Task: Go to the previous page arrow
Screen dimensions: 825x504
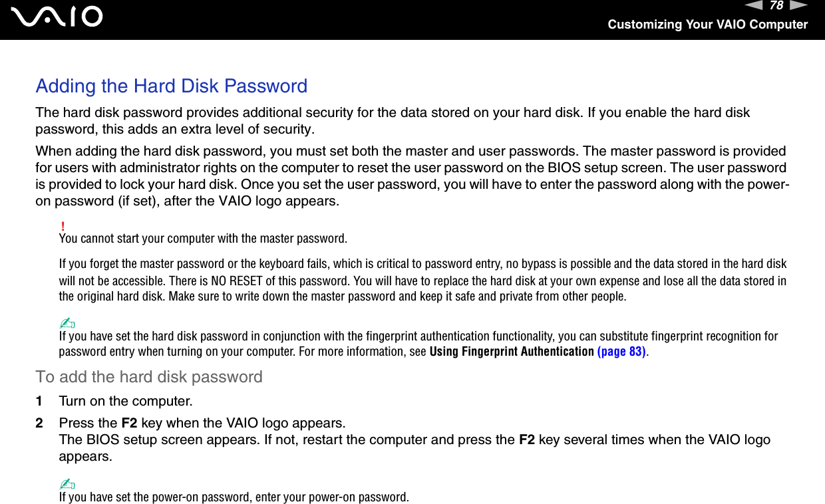Action: pos(753,6)
